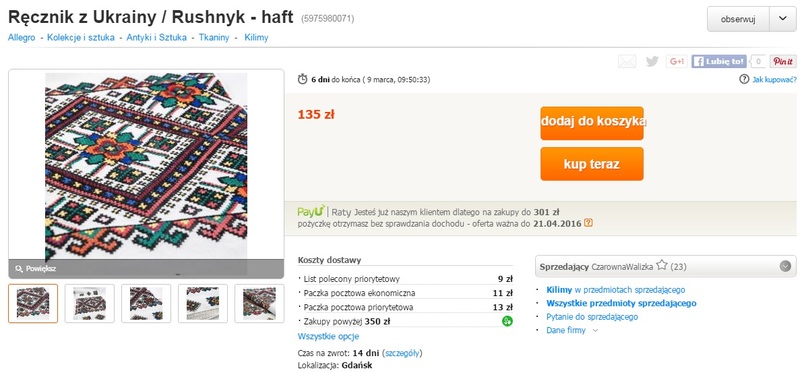Screen dimensions: 800x373
Task: Buy now with kup teraz button
Action: click(x=592, y=164)
